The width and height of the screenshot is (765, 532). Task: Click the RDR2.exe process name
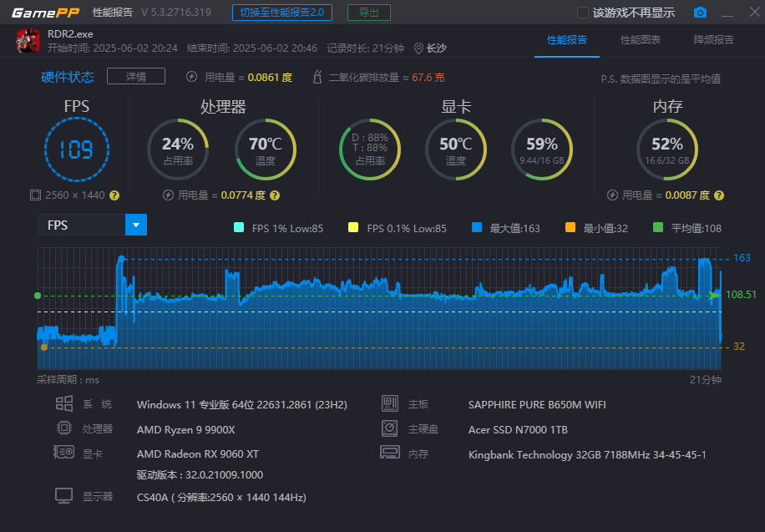(x=70, y=34)
